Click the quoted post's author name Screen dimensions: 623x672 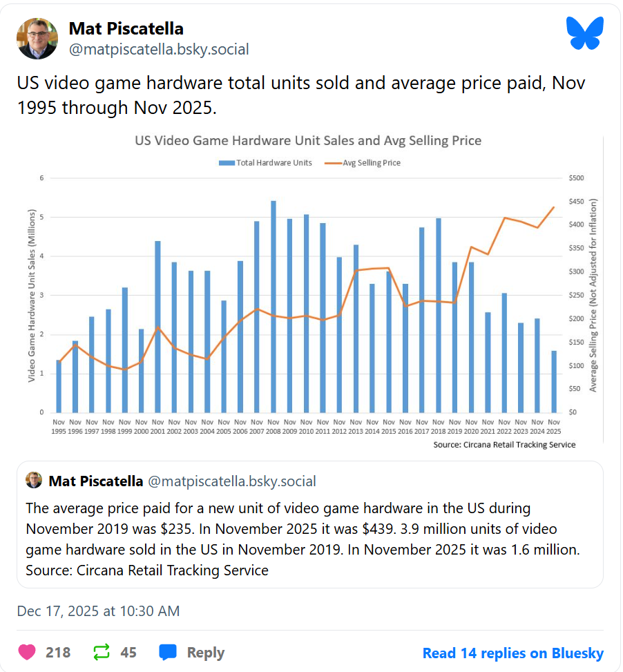click(95, 481)
